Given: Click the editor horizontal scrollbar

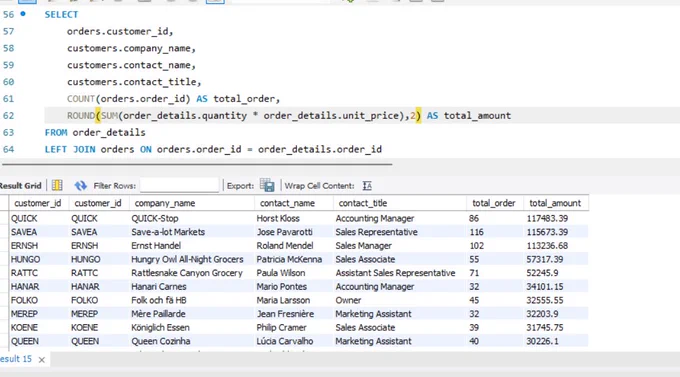Looking at the screenshot, I should 197,164.
